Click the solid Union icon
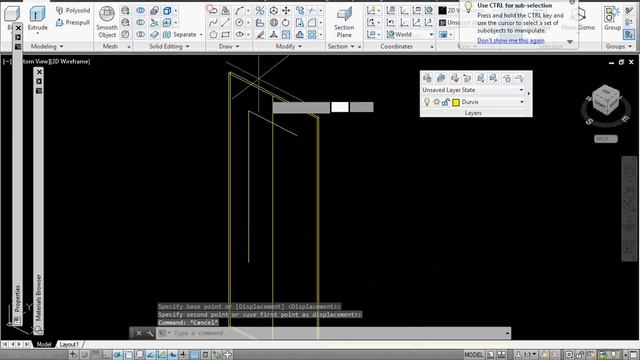The width and height of the screenshot is (640, 360). [x=140, y=11]
